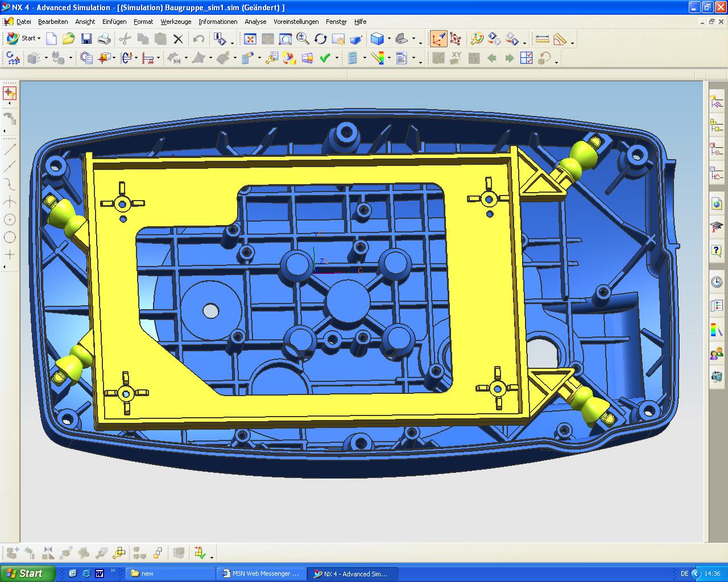The image size is (728, 582).
Task: Click the shaded blue cube display icon
Action: (377, 39)
